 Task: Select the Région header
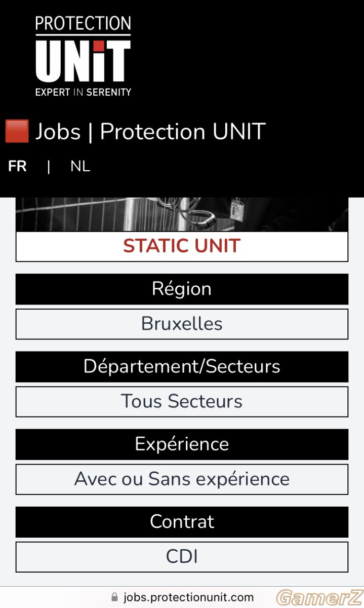point(182,289)
